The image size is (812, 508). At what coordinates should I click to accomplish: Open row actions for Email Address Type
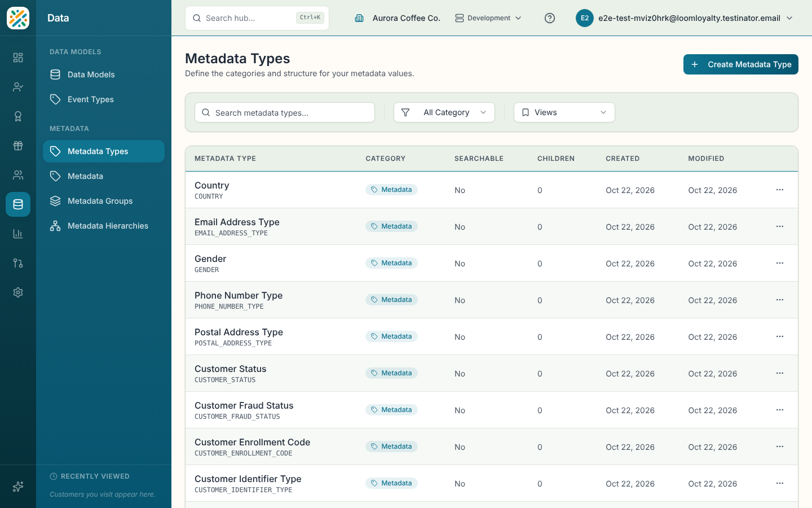pyautogui.click(x=780, y=226)
